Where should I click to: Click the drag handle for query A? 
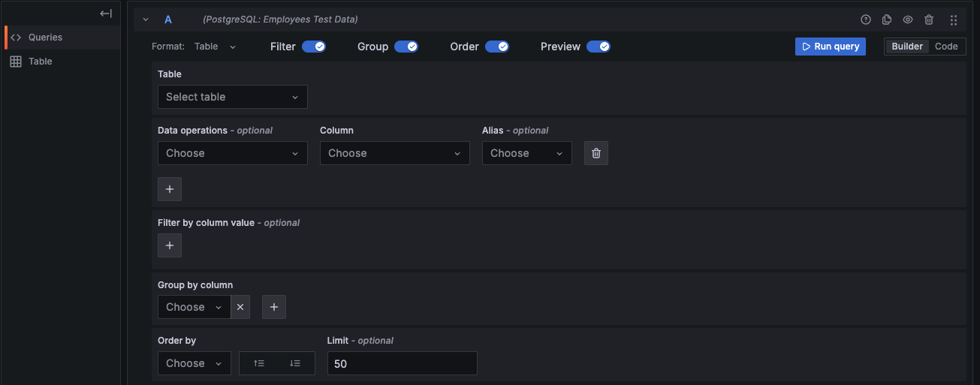tap(954, 20)
